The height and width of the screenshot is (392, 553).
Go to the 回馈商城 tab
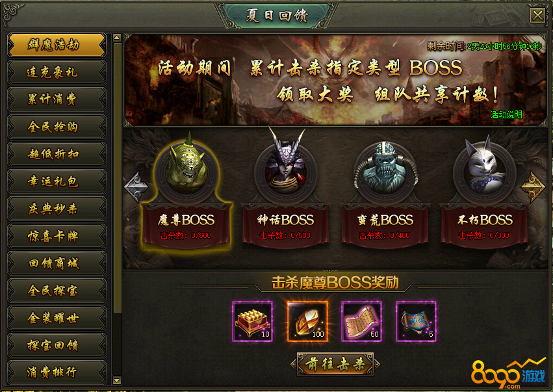tap(57, 263)
